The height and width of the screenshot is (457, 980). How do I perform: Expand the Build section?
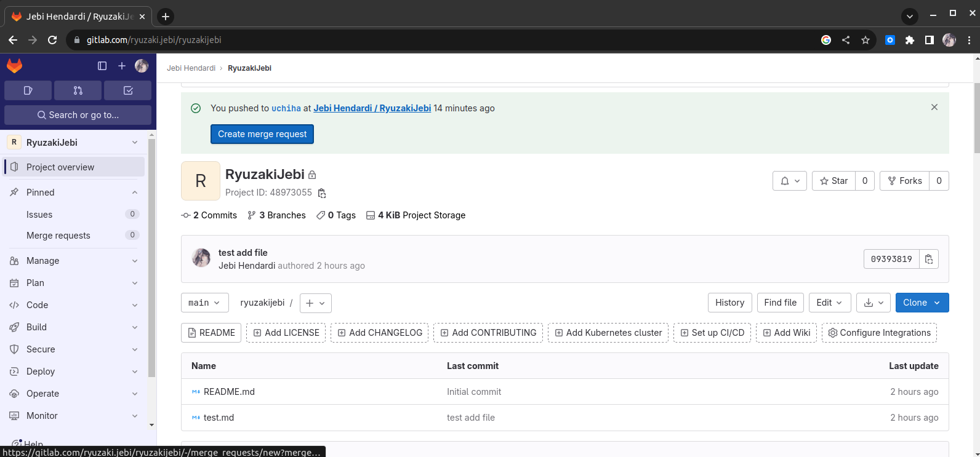point(74,327)
